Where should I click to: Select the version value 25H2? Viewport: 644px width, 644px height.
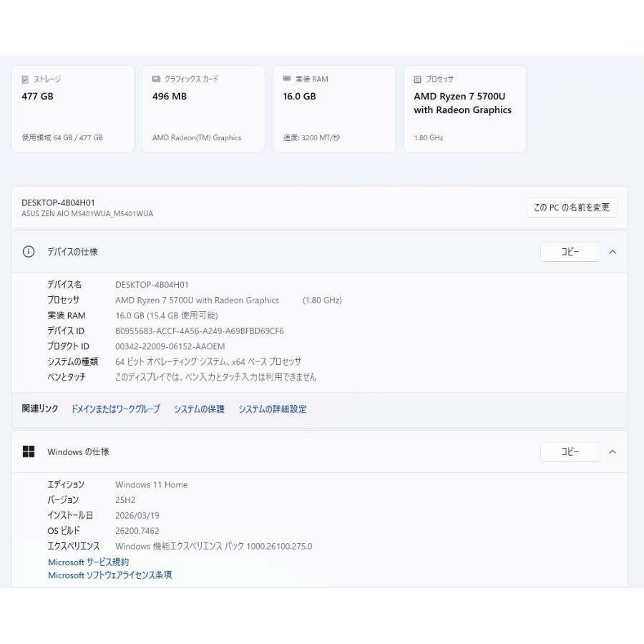(125, 500)
